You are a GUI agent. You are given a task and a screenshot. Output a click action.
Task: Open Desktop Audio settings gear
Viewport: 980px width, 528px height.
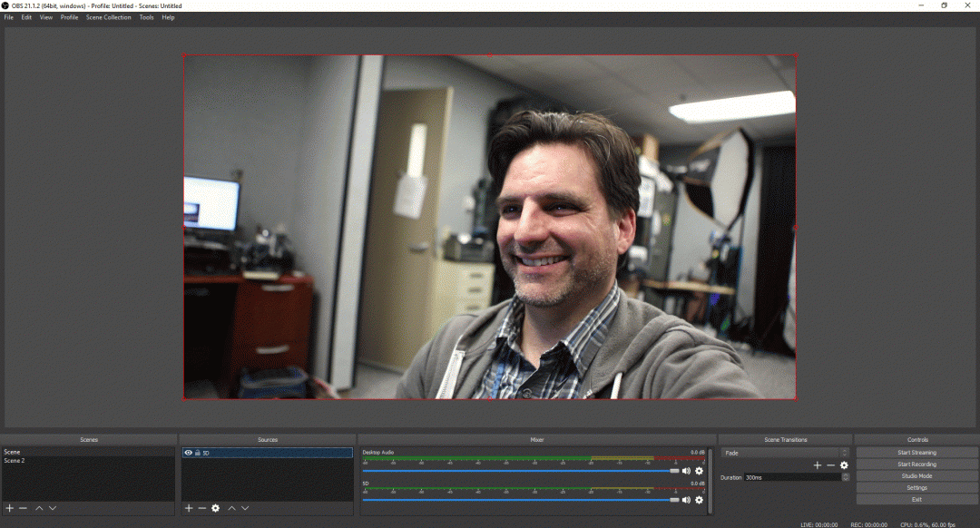pos(699,471)
